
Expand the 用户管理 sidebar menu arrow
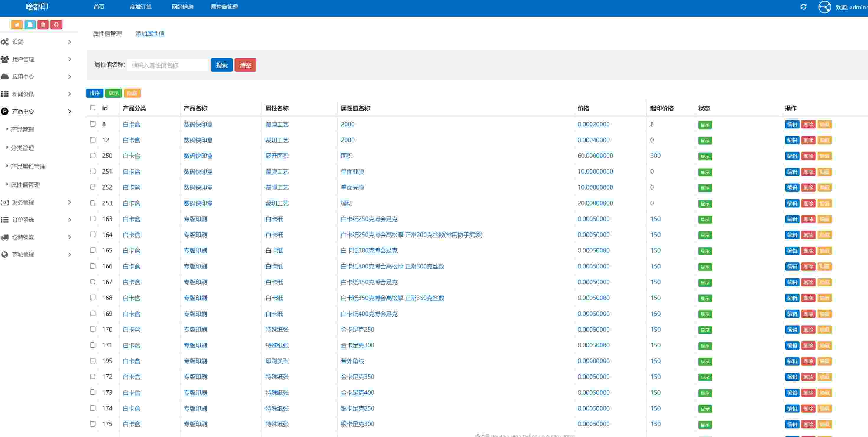pyautogui.click(x=69, y=59)
